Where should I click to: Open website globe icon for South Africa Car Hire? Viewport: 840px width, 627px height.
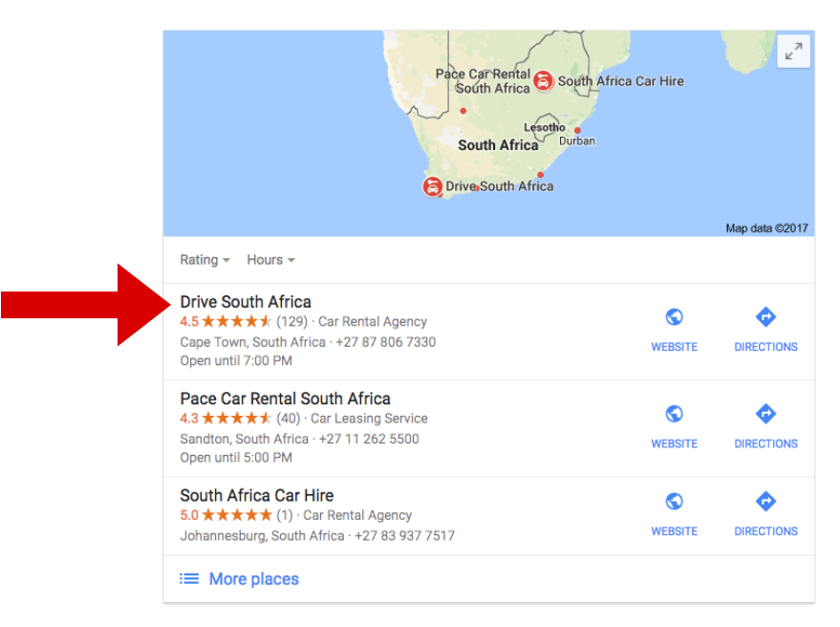click(674, 502)
